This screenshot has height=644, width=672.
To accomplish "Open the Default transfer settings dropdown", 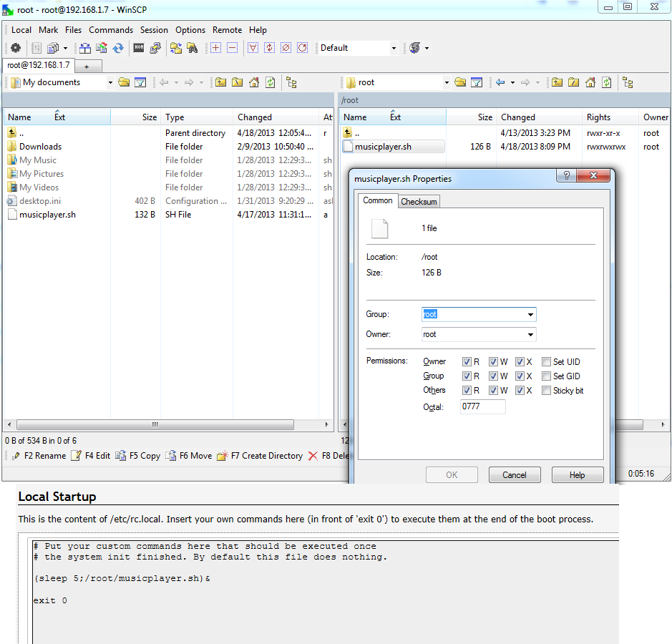I will [394, 48].
